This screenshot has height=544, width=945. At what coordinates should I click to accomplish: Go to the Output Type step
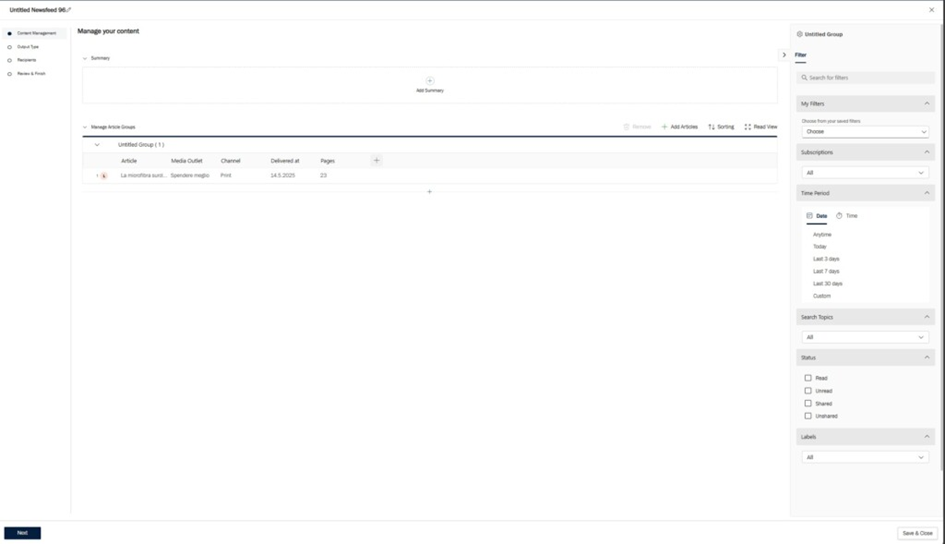pyautogui.click(x=27, y=47)
